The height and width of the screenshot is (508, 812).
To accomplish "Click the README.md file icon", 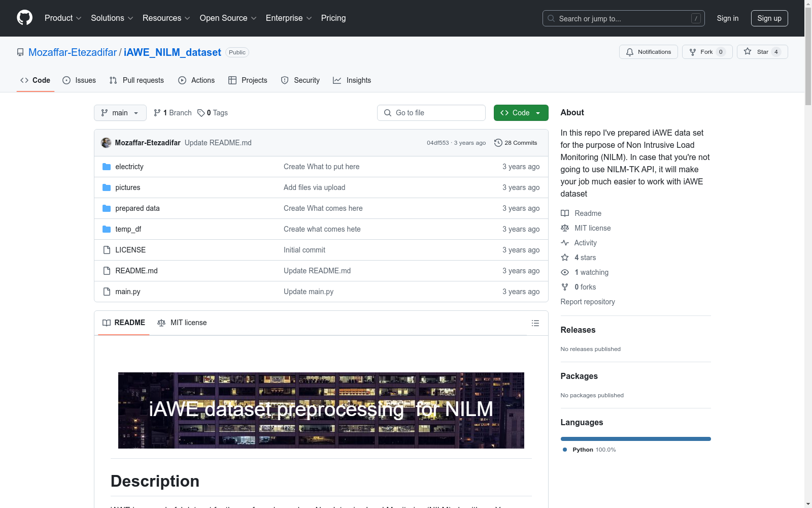I will (107, 271).
